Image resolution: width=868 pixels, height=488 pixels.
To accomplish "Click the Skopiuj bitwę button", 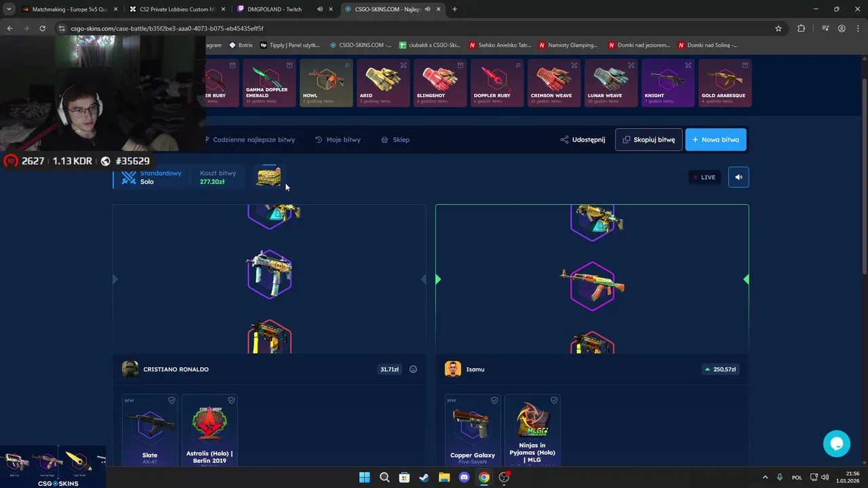I will coord(649,140).
